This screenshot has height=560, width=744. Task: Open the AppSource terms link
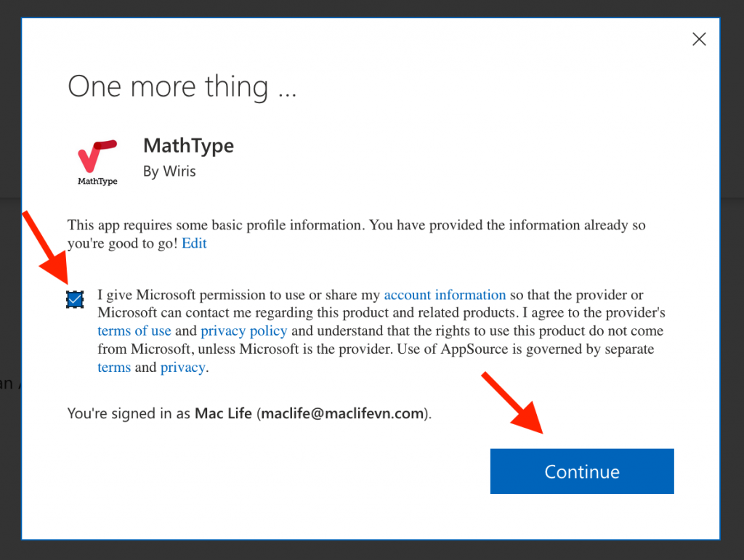click(x=114, y=367)
